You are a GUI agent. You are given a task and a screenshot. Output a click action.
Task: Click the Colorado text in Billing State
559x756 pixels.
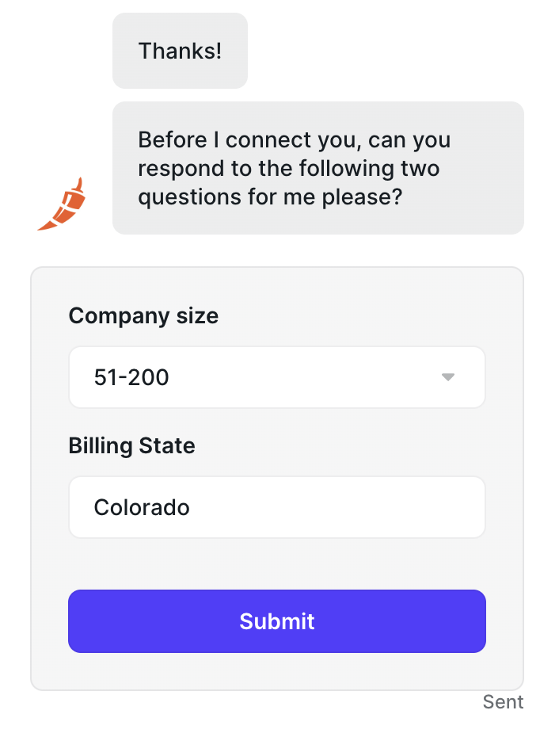(x=142, y=507)
